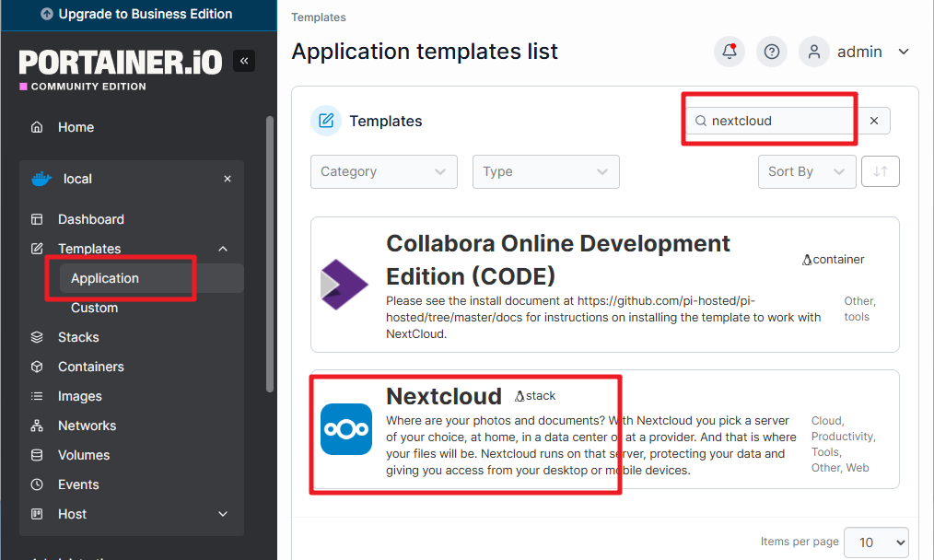
Task: Open Items per page dropdown
Action: pos(876,542)
